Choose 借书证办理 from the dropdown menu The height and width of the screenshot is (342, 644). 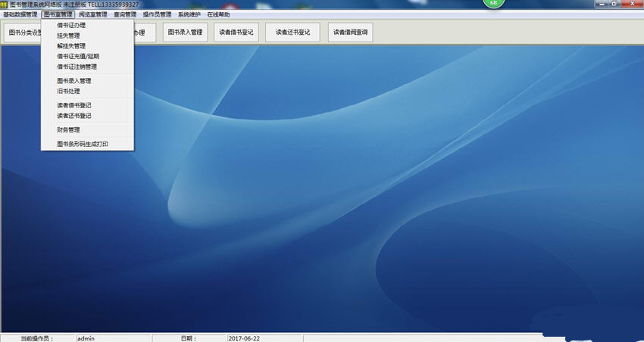(x=87, y=26)
